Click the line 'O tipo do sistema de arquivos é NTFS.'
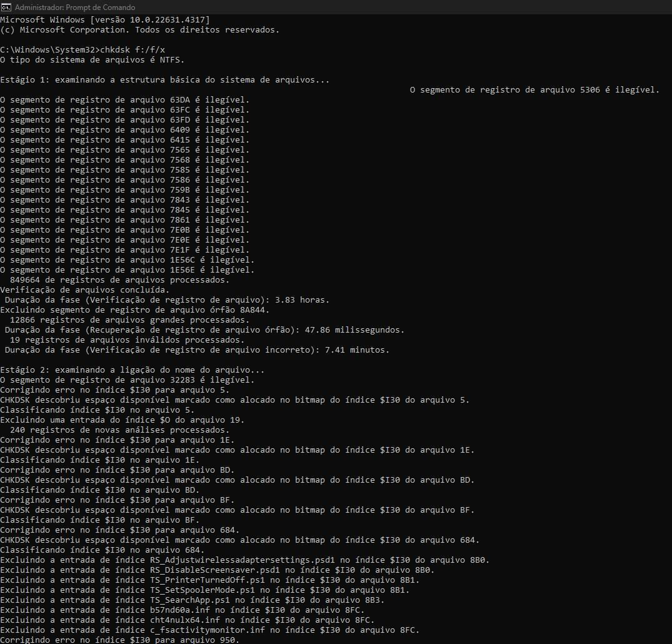The height and width of the screenshot is (644, 672). 92,59
